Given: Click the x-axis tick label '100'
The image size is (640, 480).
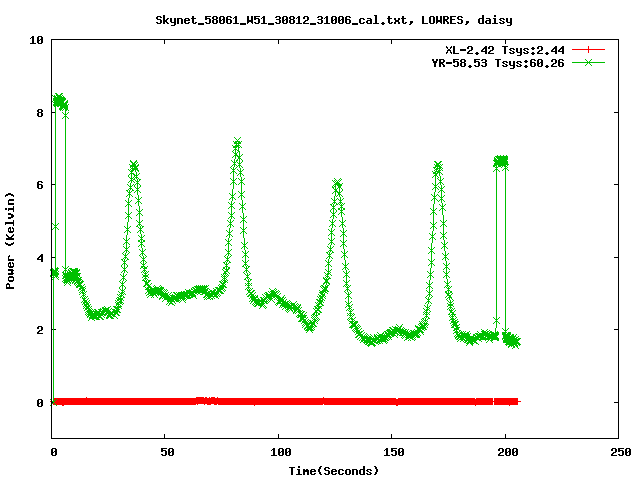Looking at the screenshot, I should [281, 452].
